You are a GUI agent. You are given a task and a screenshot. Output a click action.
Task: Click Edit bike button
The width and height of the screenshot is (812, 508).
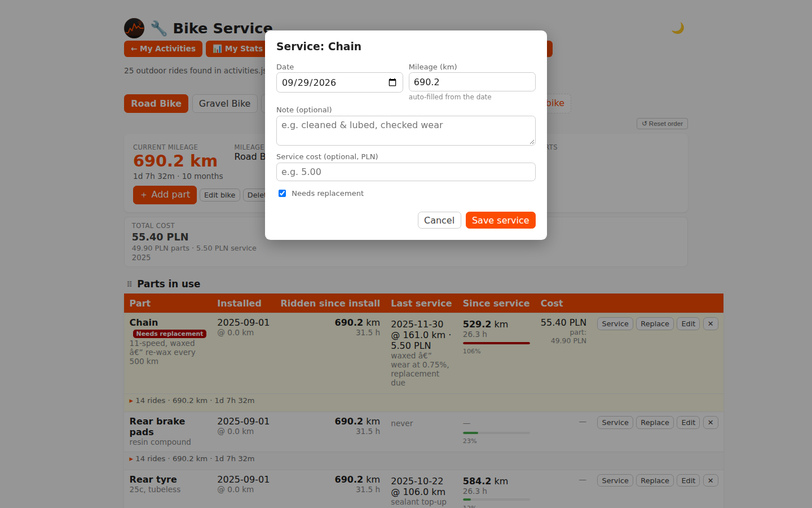pos(220,195)
